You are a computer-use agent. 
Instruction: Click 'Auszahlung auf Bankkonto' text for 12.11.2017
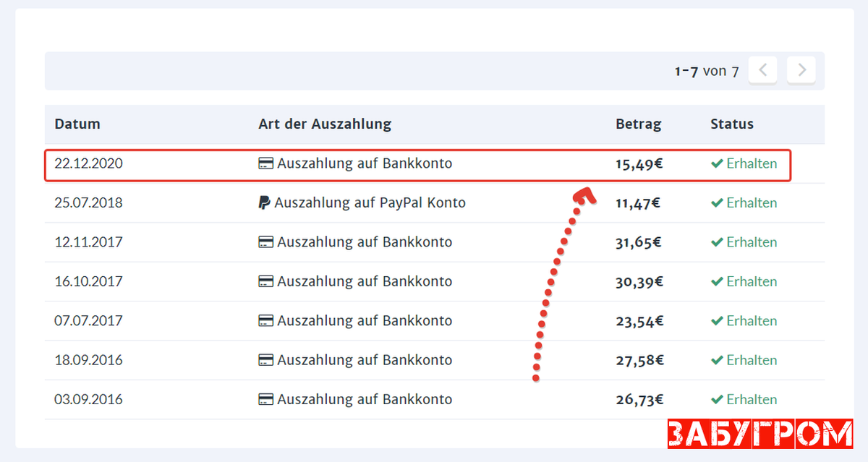point(365,242)
